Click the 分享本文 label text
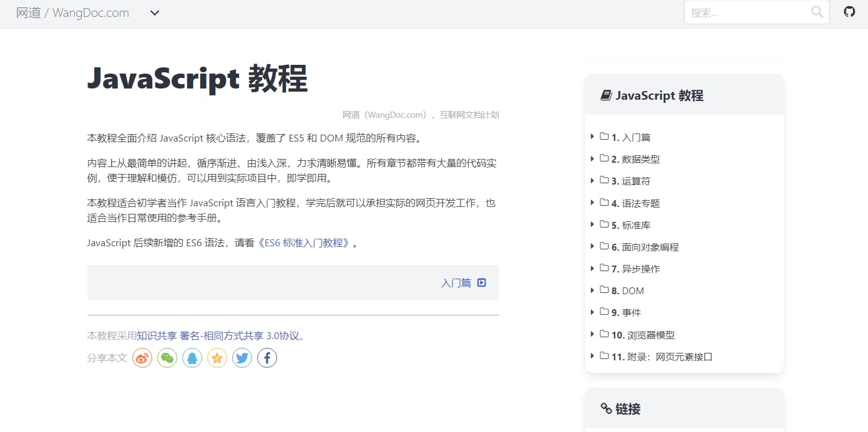 pos(107,358)
